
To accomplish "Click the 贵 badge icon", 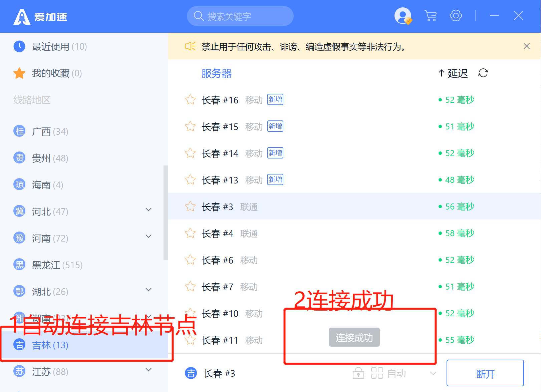I will pyautogui.click(x=19, y=157).
